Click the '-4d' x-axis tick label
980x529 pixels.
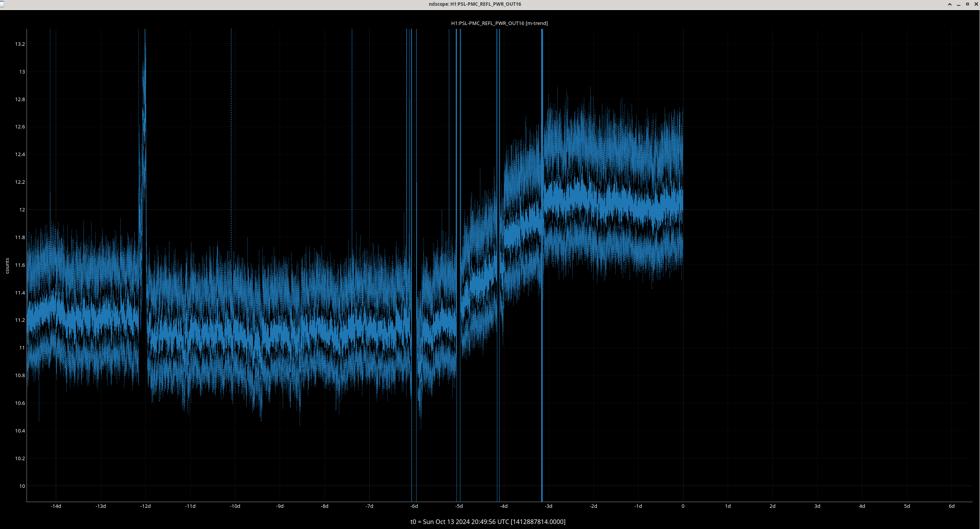click(x=504, y=506)
